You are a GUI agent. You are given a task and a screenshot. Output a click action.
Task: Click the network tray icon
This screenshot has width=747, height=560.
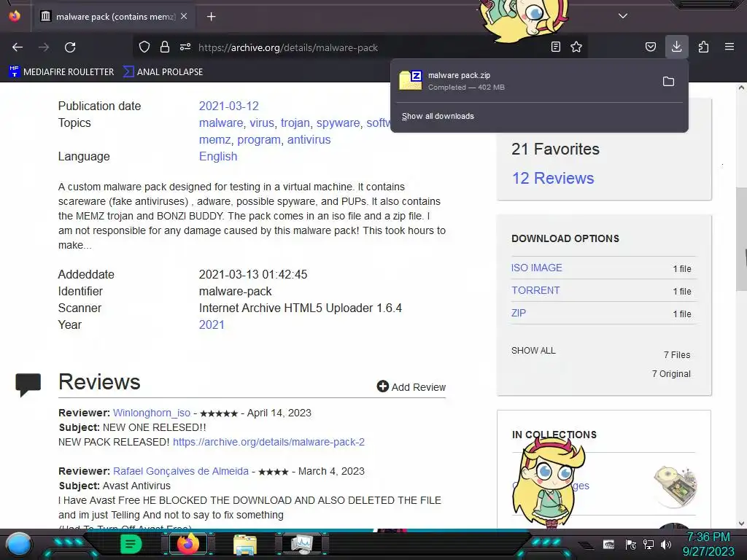[x=649, y=544]
